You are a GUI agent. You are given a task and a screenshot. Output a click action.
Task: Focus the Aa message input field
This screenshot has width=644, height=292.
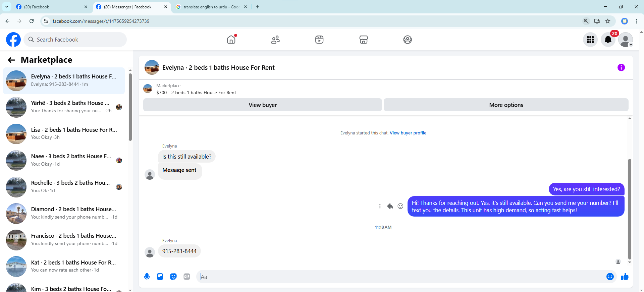click(x=401, y=277)
